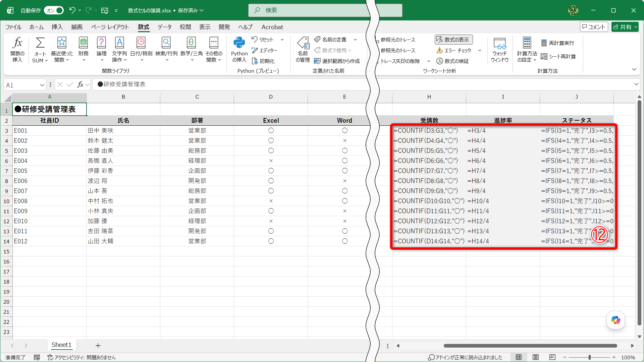644x362 pixels.
Task: Click the macro recording icon in status bar
Action: pos(37,358)
